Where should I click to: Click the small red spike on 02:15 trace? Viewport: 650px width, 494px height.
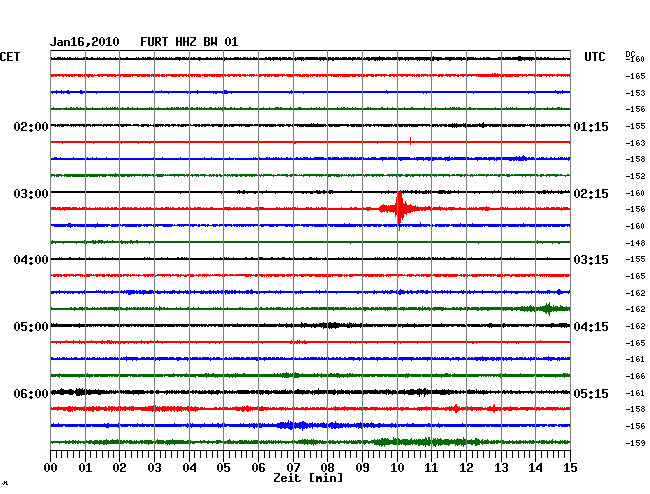coord(410,141)
